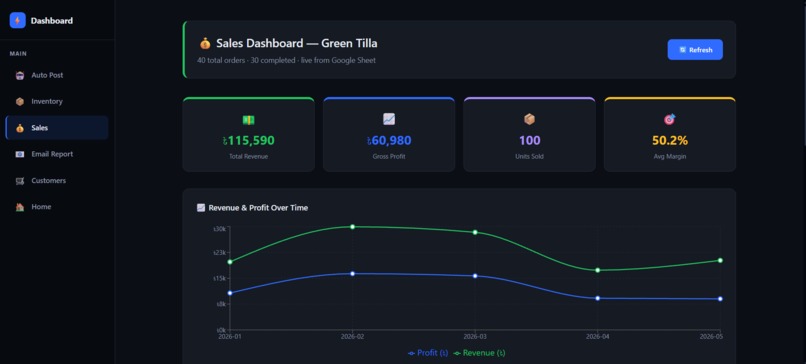Click the Units Sold card label
This screenshot has height=364, width=806.
click(529, 156)
